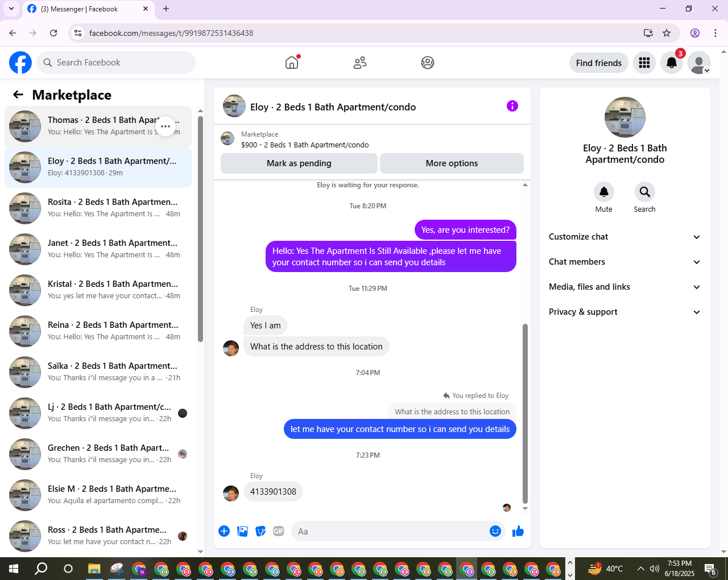Open the Facebook menu grid icon
This screenshot has width=728, height=580.
(x=644, y=63)
